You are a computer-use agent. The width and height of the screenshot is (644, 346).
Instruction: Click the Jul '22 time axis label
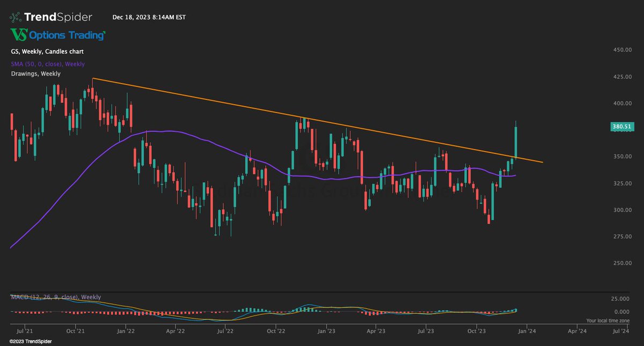click(x=225, y=332)
